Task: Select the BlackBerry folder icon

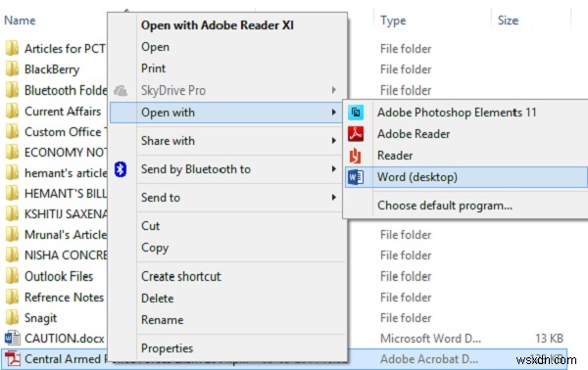Action: click(x=12, y=69)
